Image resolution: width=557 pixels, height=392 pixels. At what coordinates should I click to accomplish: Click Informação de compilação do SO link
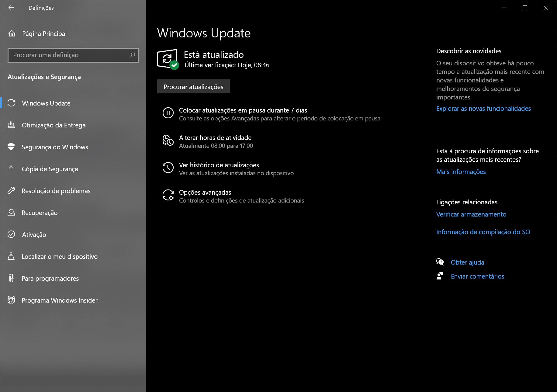(x=483, y=232)
